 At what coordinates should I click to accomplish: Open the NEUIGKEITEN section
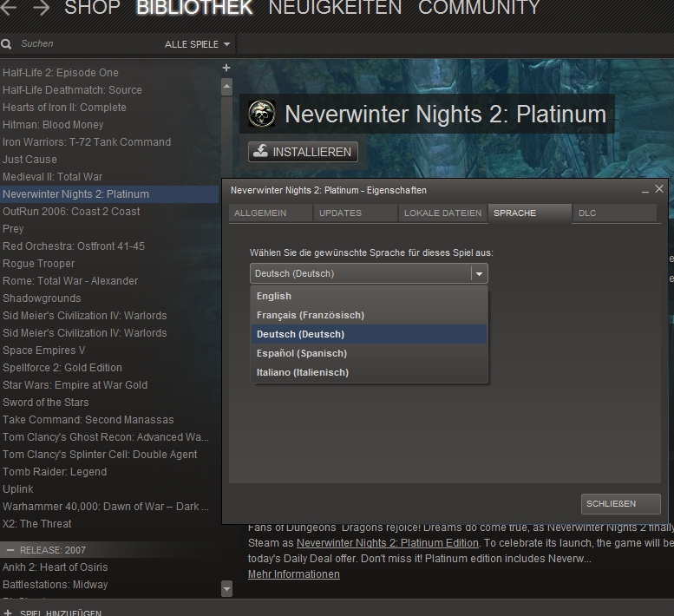tap(336, 7)
